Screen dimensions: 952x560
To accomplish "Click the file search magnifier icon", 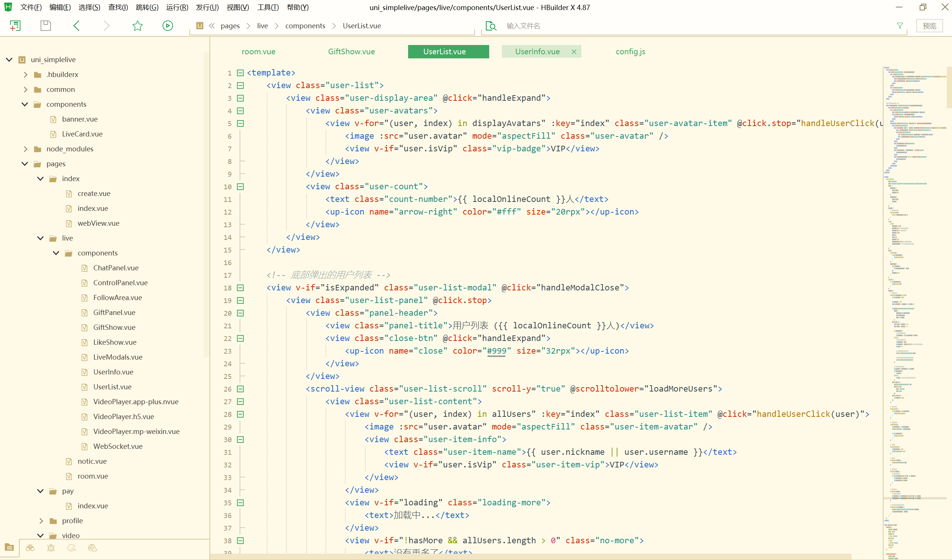I will pyautogui.click(x=491, y=26).
